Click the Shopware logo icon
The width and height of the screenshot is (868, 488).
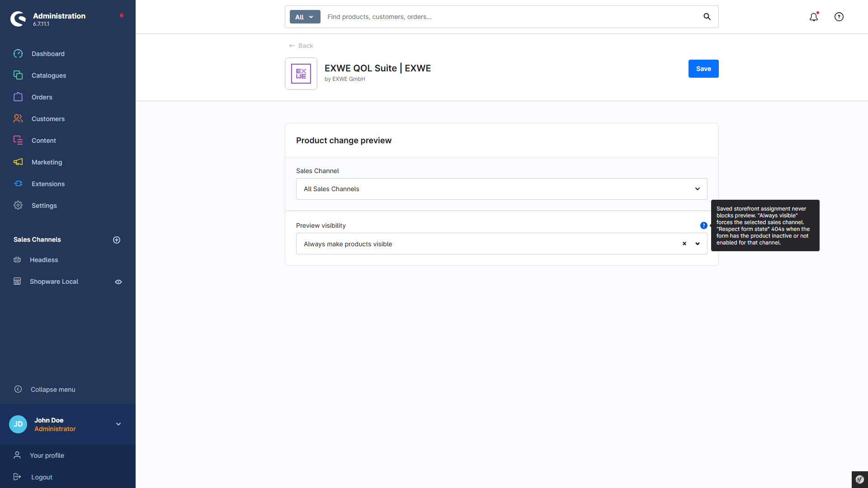(x=18, y=19)
